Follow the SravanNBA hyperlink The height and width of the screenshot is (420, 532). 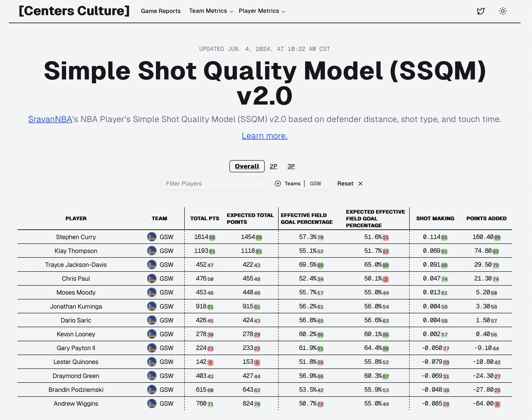[50, 119]
